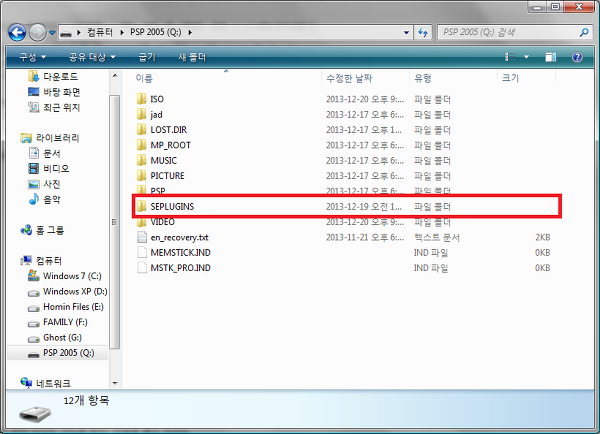Click the 컴퓨터 breadcrumb in the address bar
The width and height of the screenshot is (600, 434).
pyautogui.click(x=99, y=33)
